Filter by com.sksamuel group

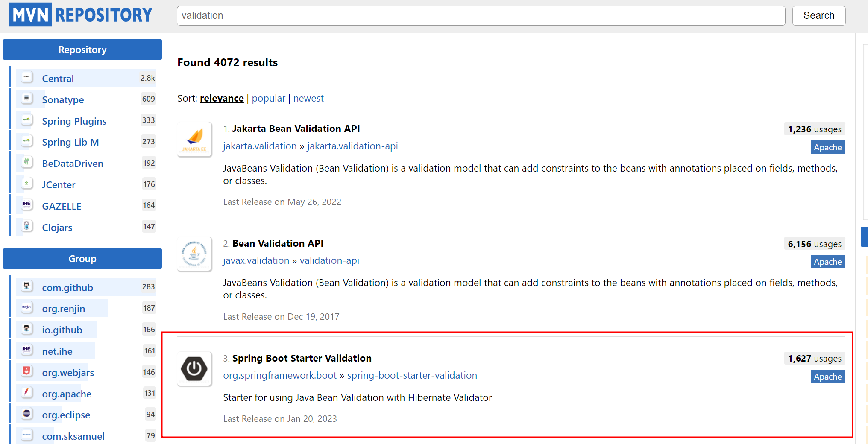pos(73,436)
